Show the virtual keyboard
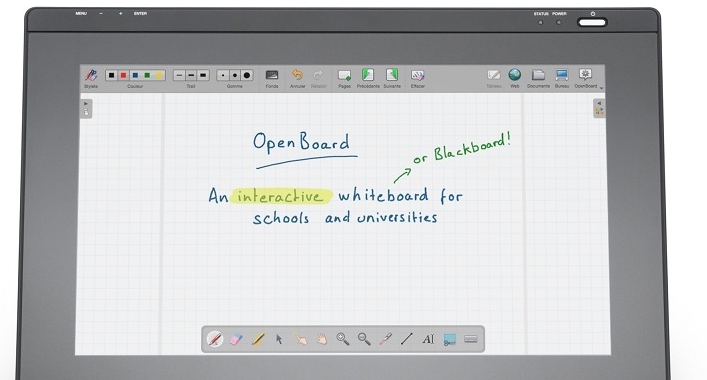707x380 pixels. [x=471, y=339]
